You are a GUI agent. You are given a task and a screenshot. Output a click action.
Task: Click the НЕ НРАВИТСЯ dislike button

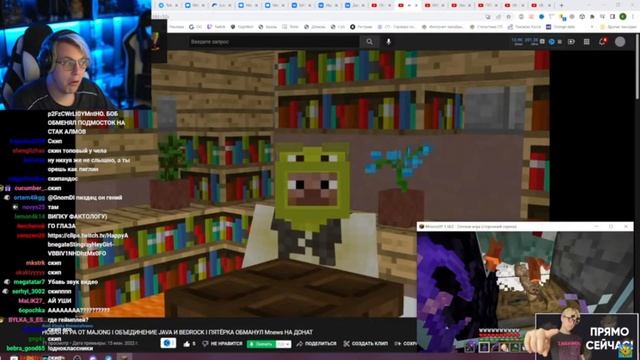222,344
